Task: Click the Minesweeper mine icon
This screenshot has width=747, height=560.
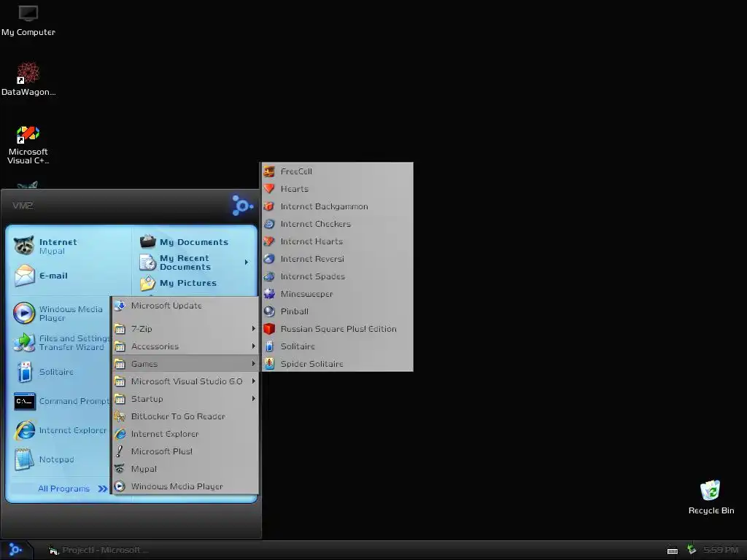Action: click(269, 294)
